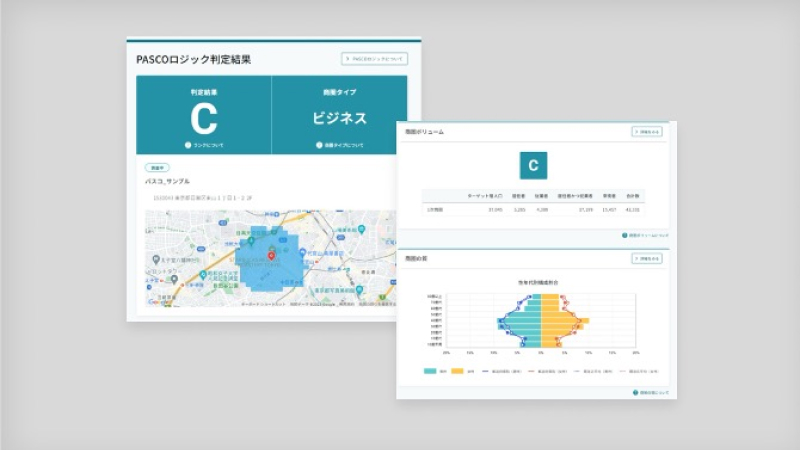Image resolution: width=800 pixels, height=450 pixels.
Task: Click the ランクについて help icon
Action: coord(188,145)
